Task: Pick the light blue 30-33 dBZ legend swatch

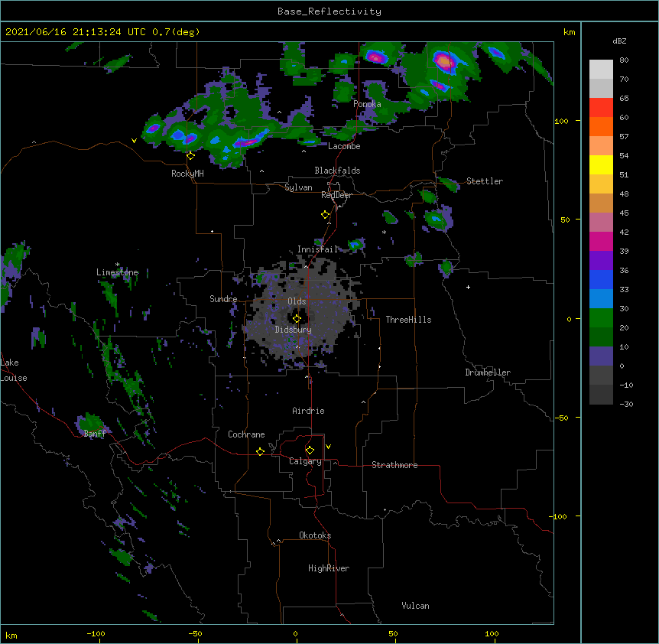Action: (x=601, y=299)
